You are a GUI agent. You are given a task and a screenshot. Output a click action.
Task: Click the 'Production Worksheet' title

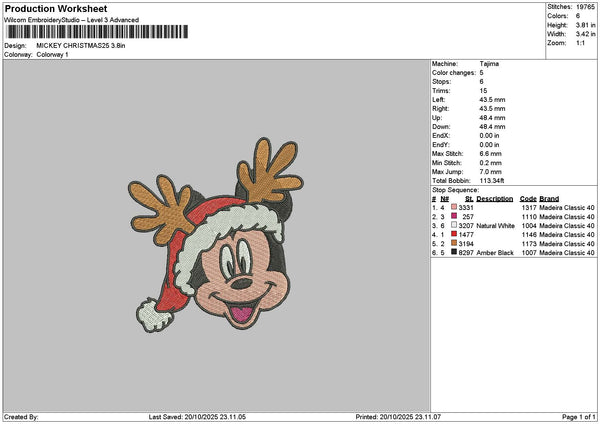[56, 9]
